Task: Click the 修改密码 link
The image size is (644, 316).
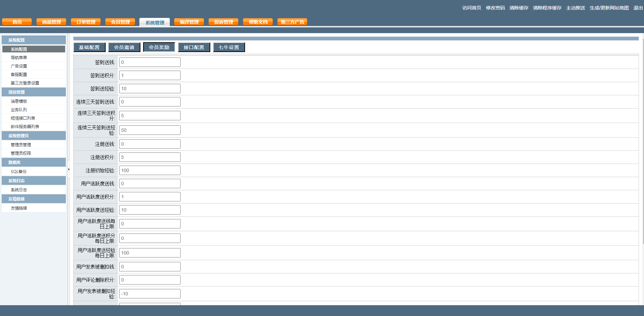Action: 495,8
